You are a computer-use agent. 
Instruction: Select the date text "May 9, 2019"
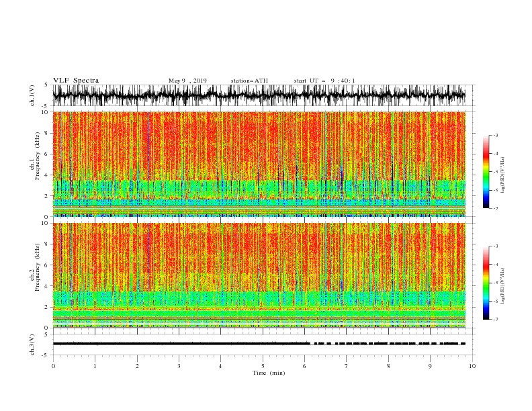coord(187,81)
